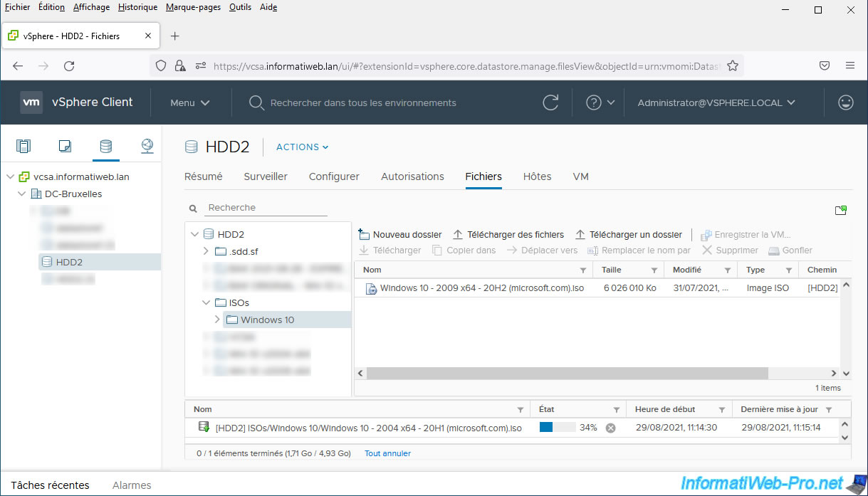Select the Storage inventory icon

[x=105, y=147]
